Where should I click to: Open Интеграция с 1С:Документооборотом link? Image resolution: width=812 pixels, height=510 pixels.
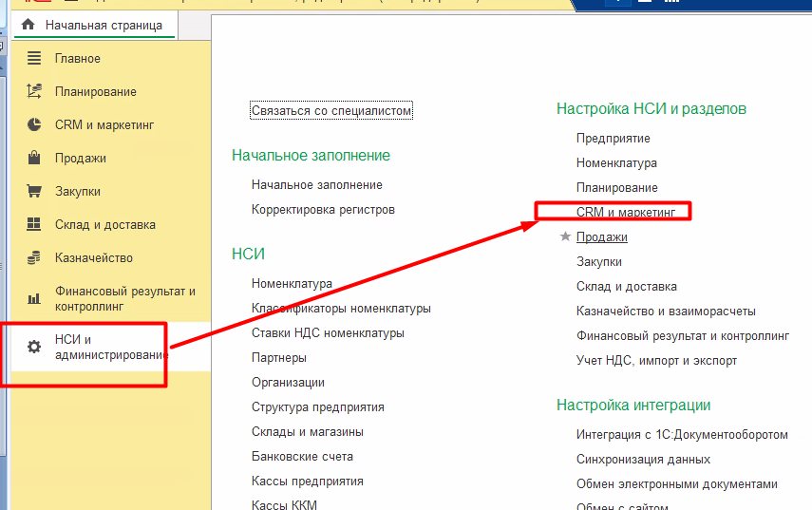click(682, 435)
